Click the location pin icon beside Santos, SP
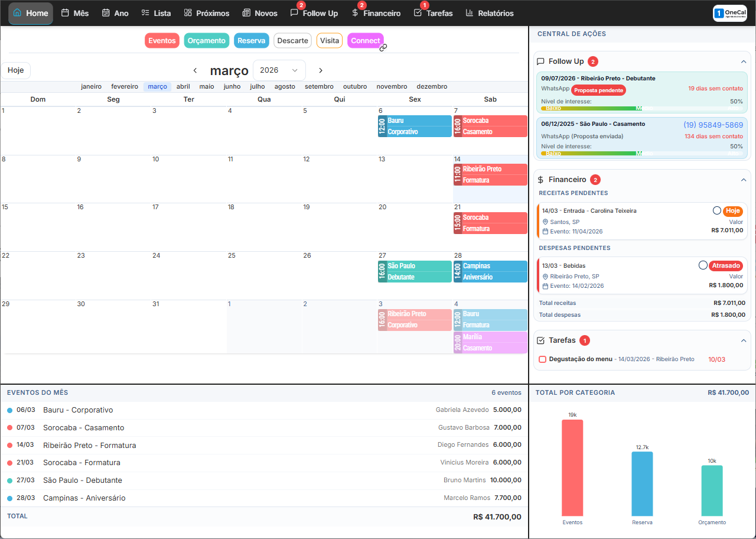 pyautogui.click(x=545, y=222)
